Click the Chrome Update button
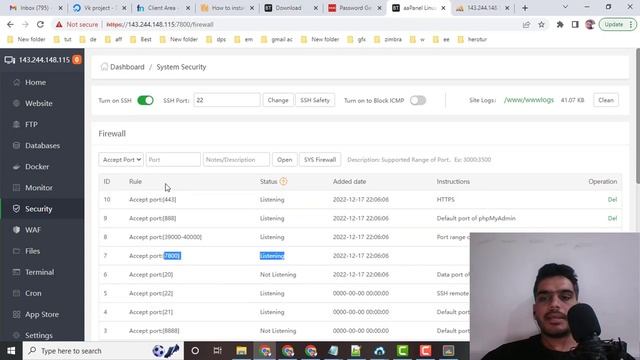640x360 pixels. pos(617,24)
